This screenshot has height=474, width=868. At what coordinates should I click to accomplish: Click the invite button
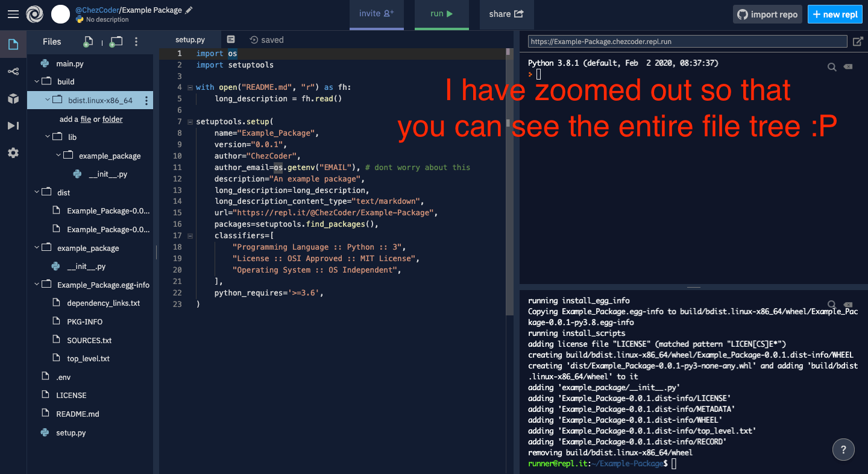tap(377, 14)
